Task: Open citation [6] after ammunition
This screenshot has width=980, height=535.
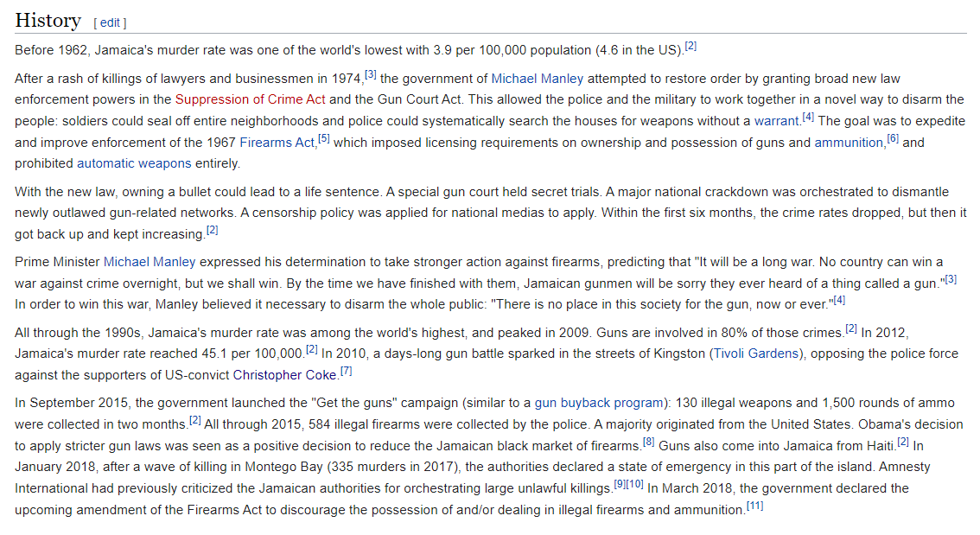Action: pos(893,138)
